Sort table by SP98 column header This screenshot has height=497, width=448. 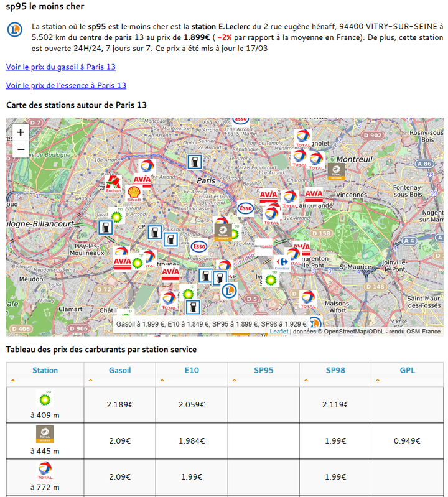(335, 370)
